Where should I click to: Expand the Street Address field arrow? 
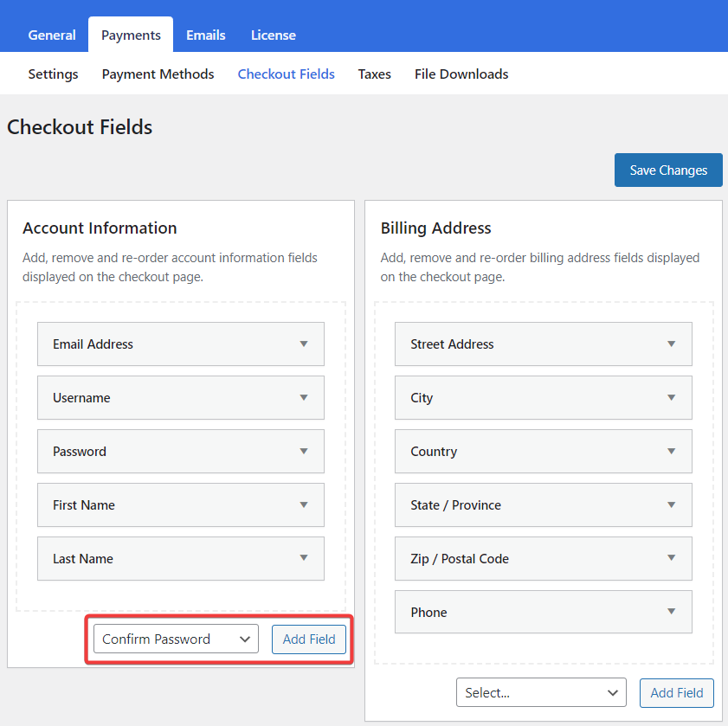671,344
